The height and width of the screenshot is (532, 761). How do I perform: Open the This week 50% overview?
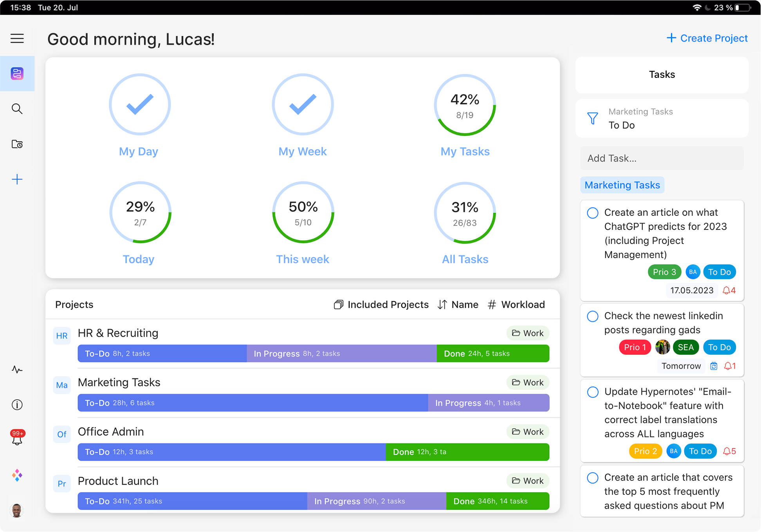(x=303, y=213)
